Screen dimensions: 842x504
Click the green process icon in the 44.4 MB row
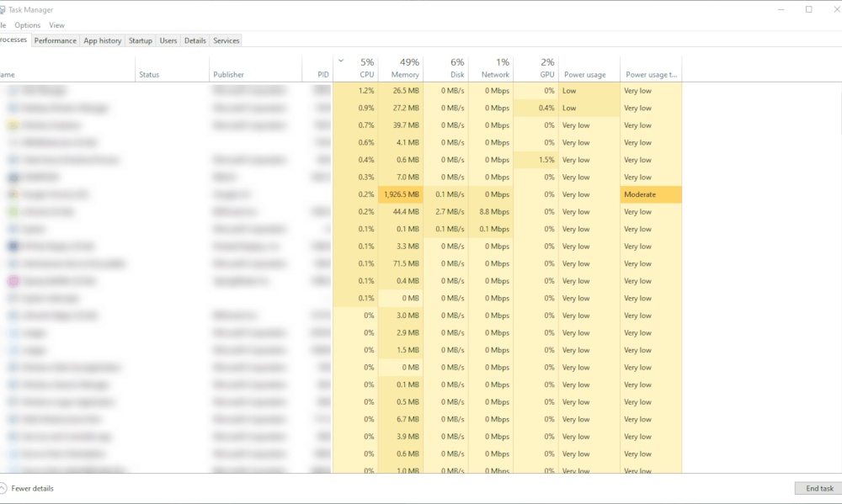(x=13, y=212)
